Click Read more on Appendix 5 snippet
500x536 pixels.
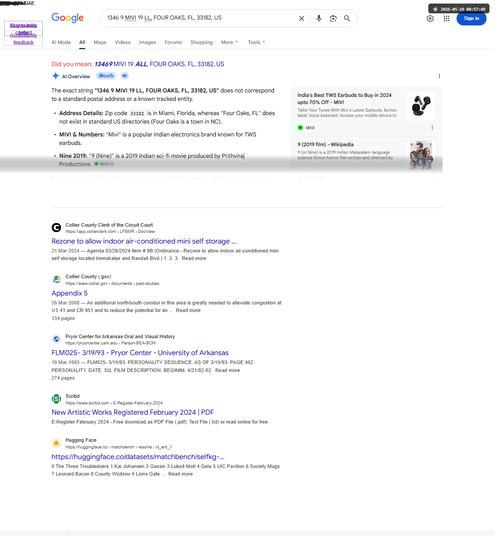188,310
